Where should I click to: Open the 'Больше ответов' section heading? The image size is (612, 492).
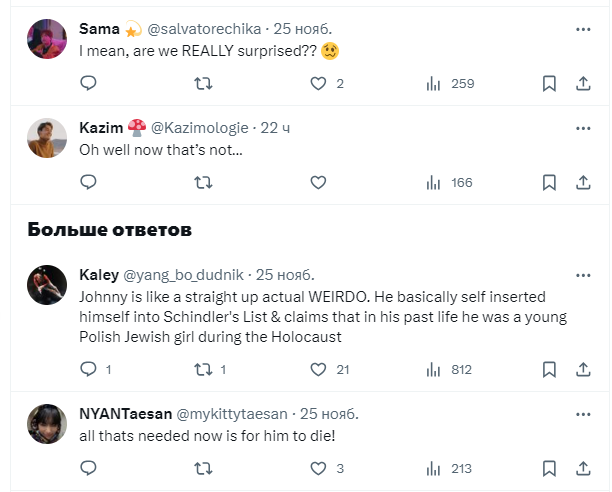click(110, 230)
